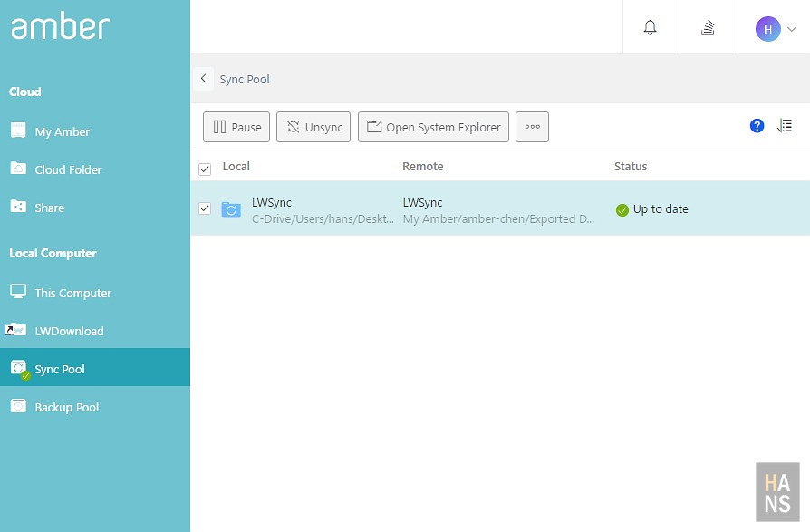The width and height of the screenshot is (810, 532).
Task: Open My Amber in sidebar
Action: tap(95, 131)
